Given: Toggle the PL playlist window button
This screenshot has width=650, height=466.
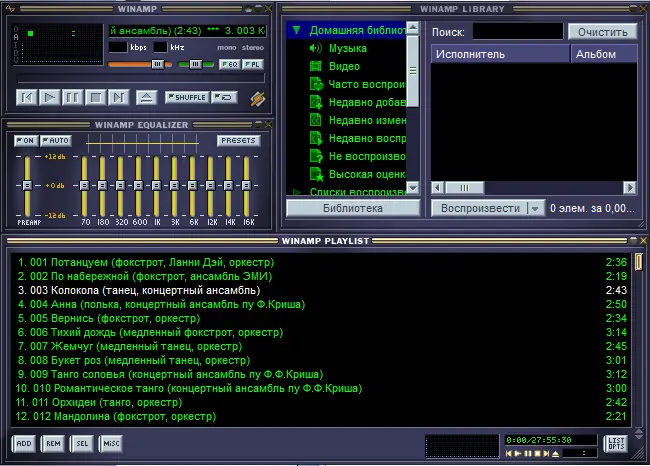Looking at the screenshot, I should pyautogui.click(x=252, y=64).
